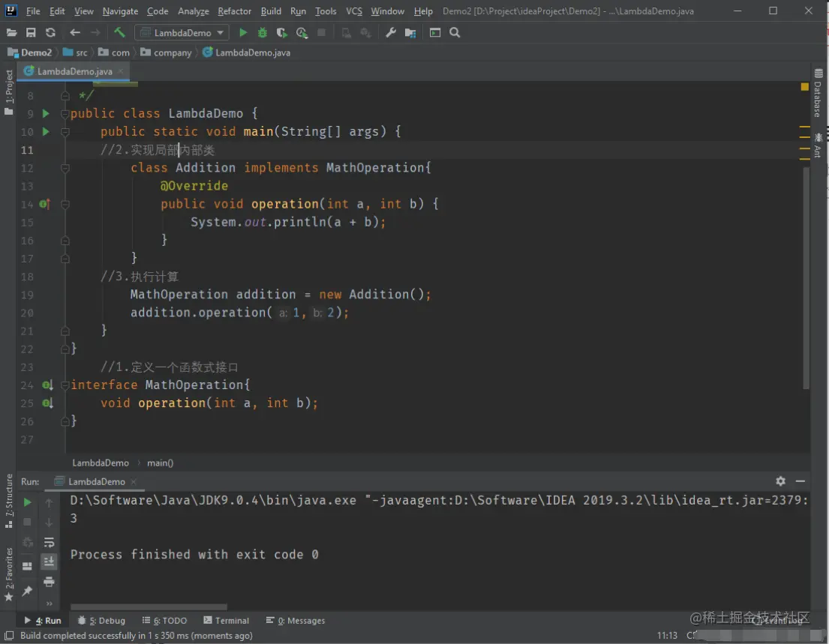Open Settings with the wrench icon
829x644 pixels.
[x=391, y=33]
